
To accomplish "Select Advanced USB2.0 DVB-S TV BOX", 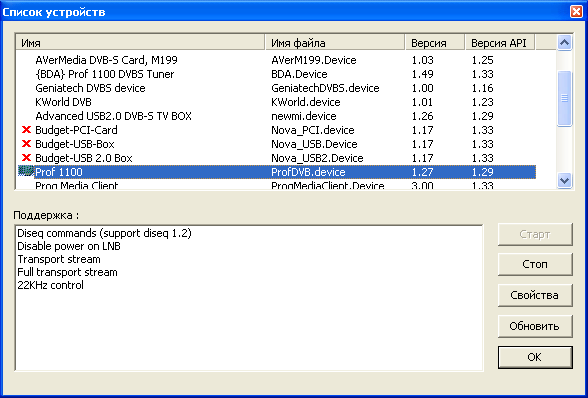I will tap(113, 116).
